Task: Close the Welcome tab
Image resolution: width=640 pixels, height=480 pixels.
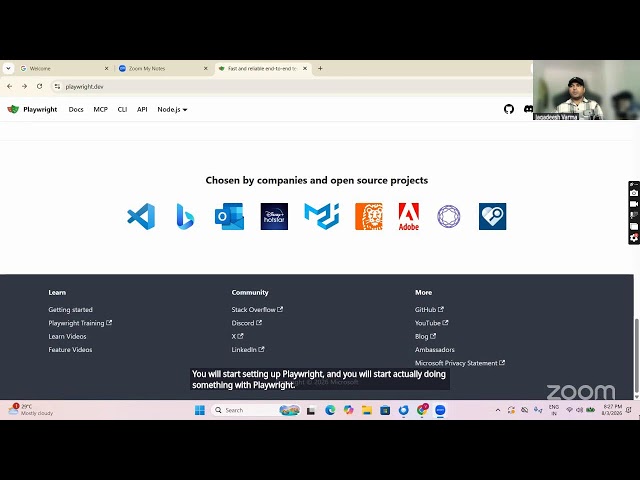Action: (x=107, y=69)
